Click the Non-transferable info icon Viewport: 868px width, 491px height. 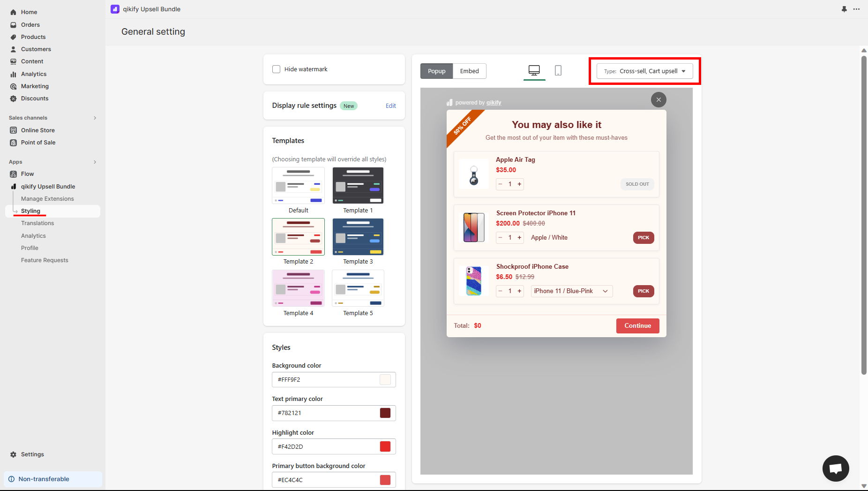pyautogui.click(x=11, y=479)
